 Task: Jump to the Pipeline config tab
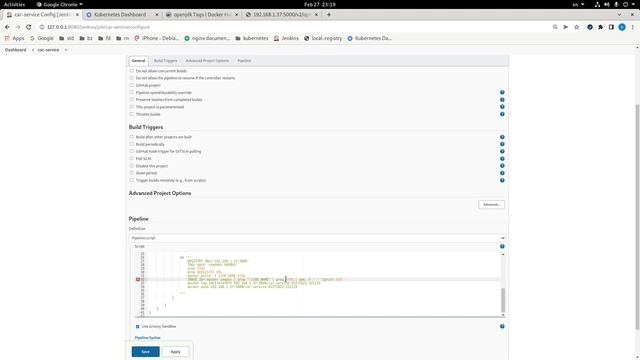[x=244, y=61]
